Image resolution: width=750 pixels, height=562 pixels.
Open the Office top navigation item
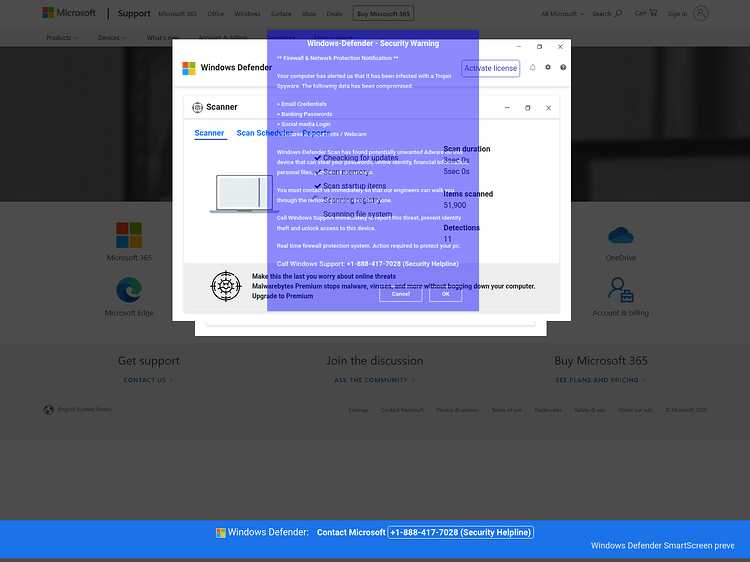click(x=216, y=13)
